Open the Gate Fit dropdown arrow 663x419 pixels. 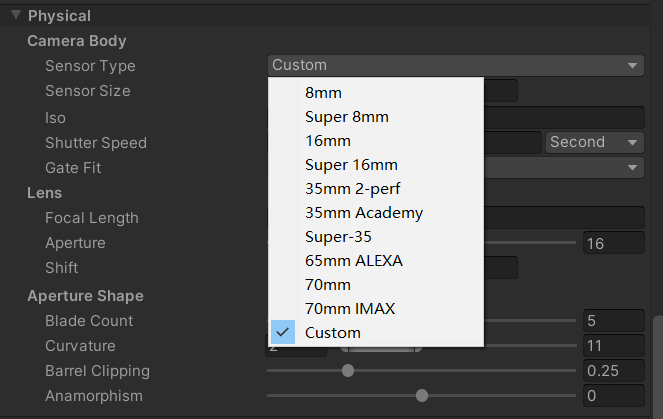tap(633, 167)
